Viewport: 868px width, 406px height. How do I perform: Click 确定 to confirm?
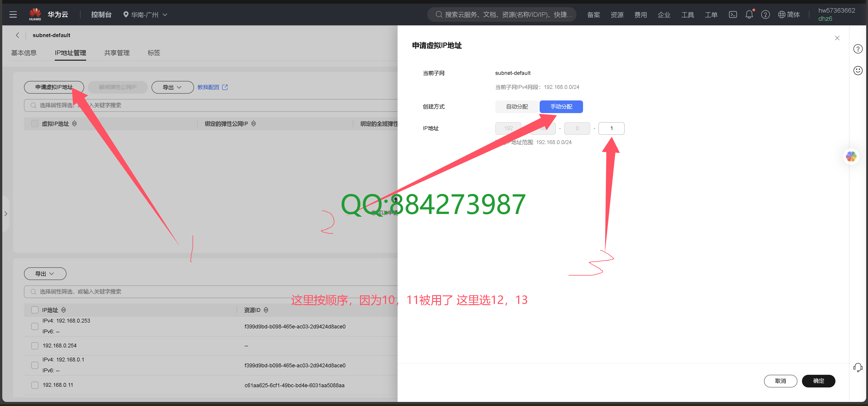coord(818,381)
